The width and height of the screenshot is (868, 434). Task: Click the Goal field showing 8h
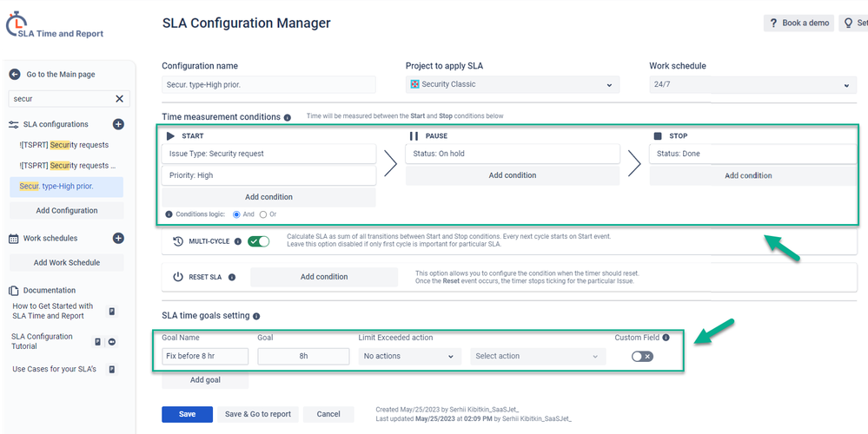click(x=303, y=357)
